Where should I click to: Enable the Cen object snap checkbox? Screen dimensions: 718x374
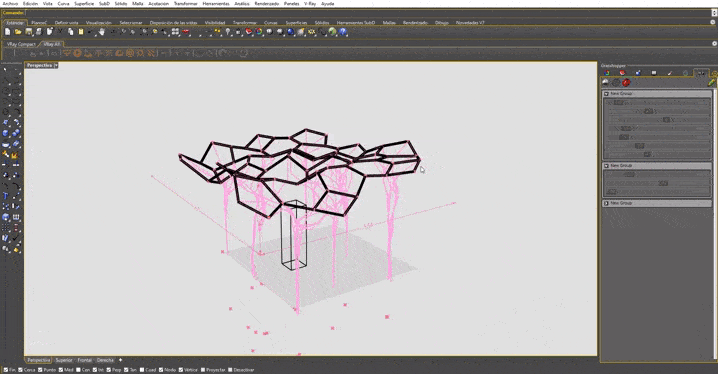tap(78, 369)
